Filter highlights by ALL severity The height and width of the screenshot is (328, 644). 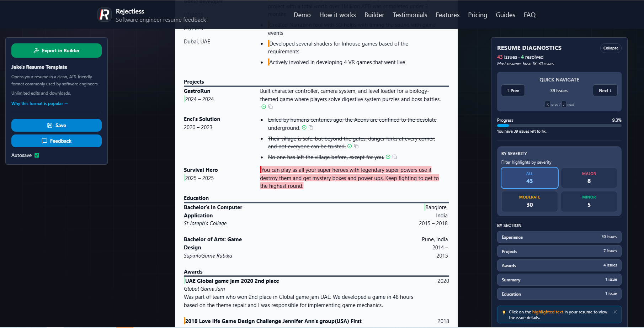click(x=529, y=178)
